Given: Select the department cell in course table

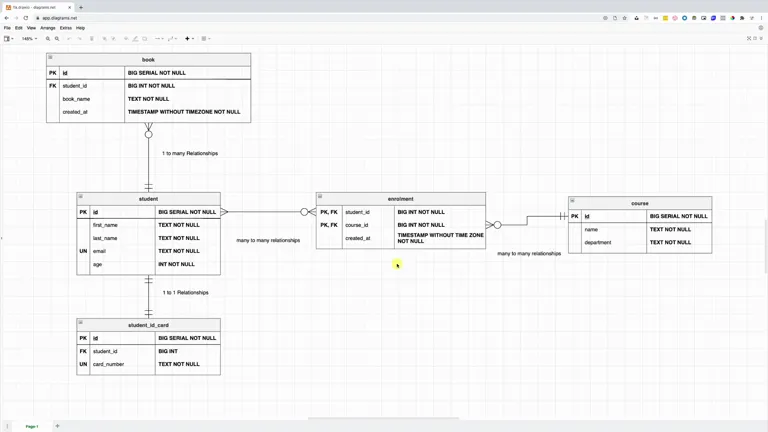Looking at the screenshot, I should [x=614, y=242].
